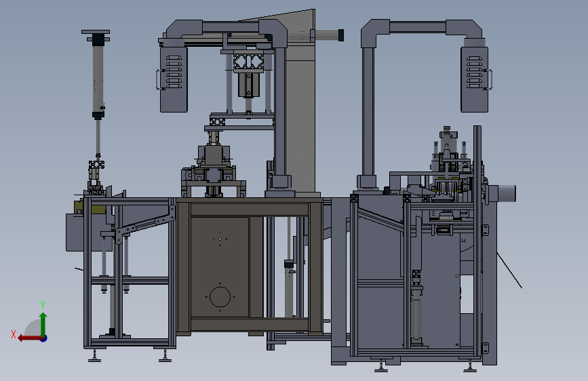Select the leftmost leveling foot under the left frame
Viewport: 588px width, 381px height.
click(x=94, y=357)
